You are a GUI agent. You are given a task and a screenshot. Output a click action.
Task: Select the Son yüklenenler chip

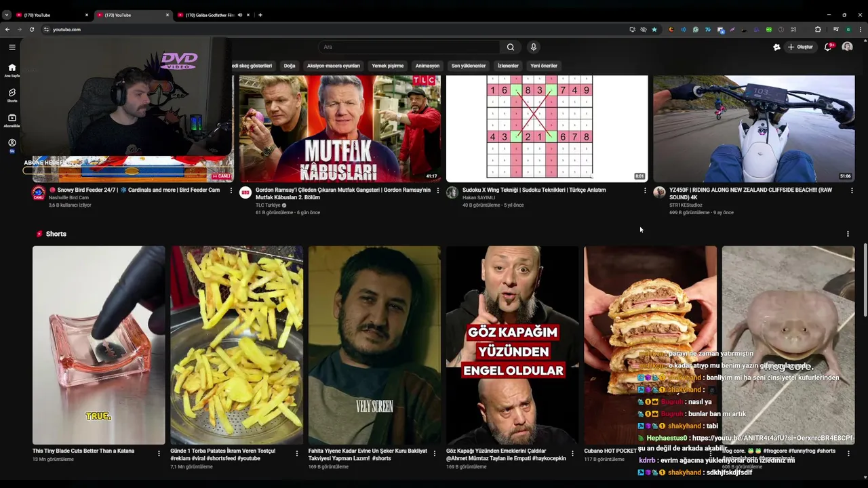coord(469,66)
